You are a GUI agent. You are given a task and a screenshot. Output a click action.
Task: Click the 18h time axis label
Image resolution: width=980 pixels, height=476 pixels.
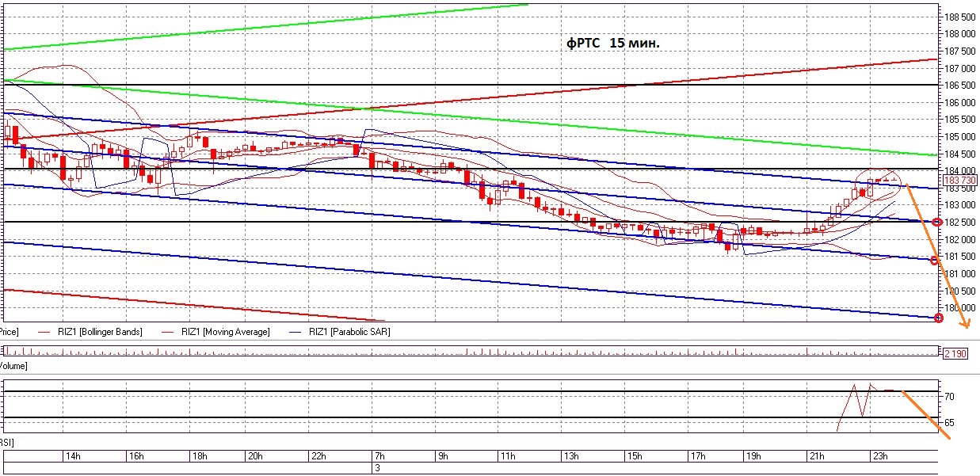(x=200, y=456)
